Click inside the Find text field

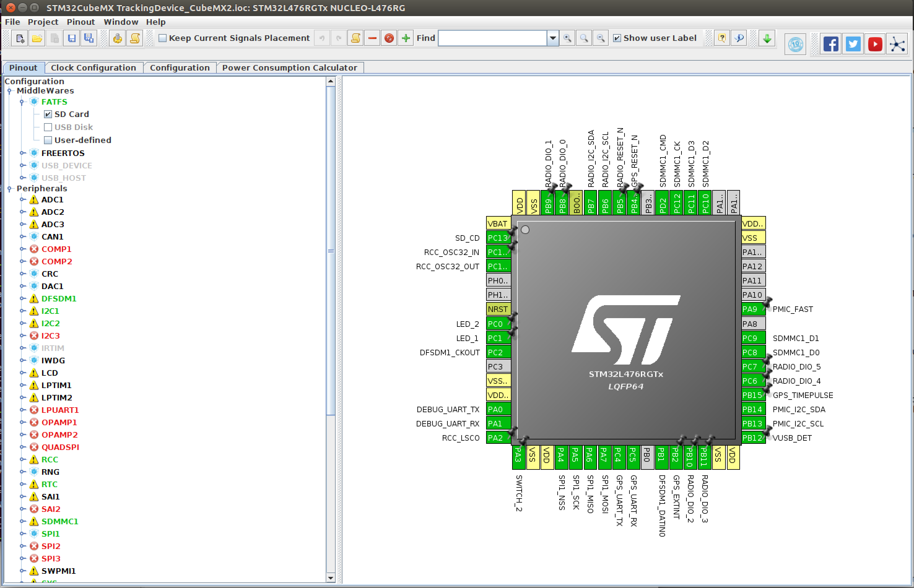pyautogui.click(x=492, y=38)
